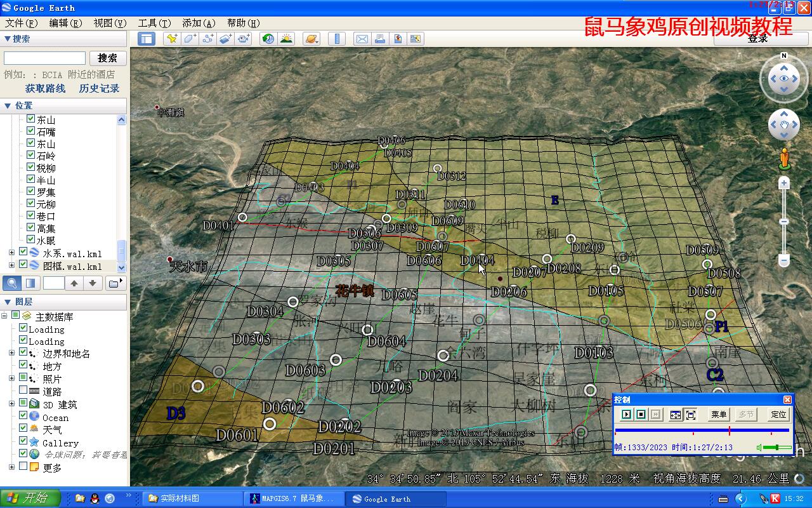Viewport: 812px width, 508px height.
Task: Disable the Gallery layer checkbox
Action: 23,441
